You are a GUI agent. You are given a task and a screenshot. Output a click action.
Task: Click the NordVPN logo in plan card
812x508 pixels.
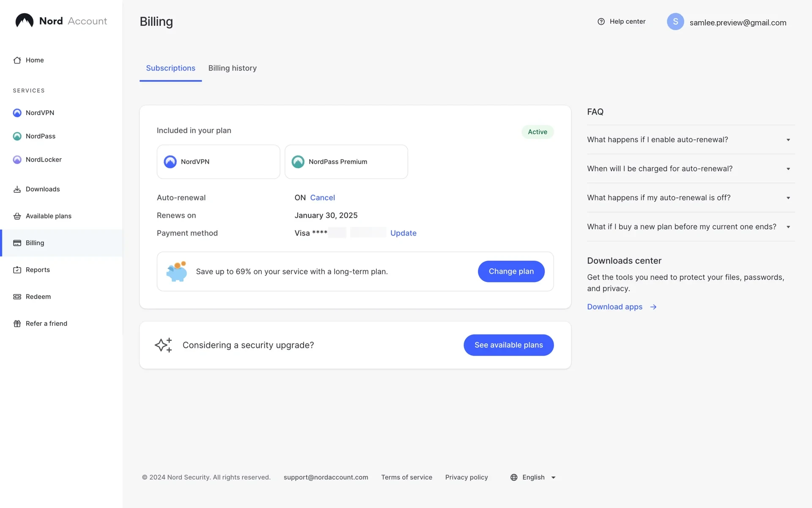click(x=170, y=162)
